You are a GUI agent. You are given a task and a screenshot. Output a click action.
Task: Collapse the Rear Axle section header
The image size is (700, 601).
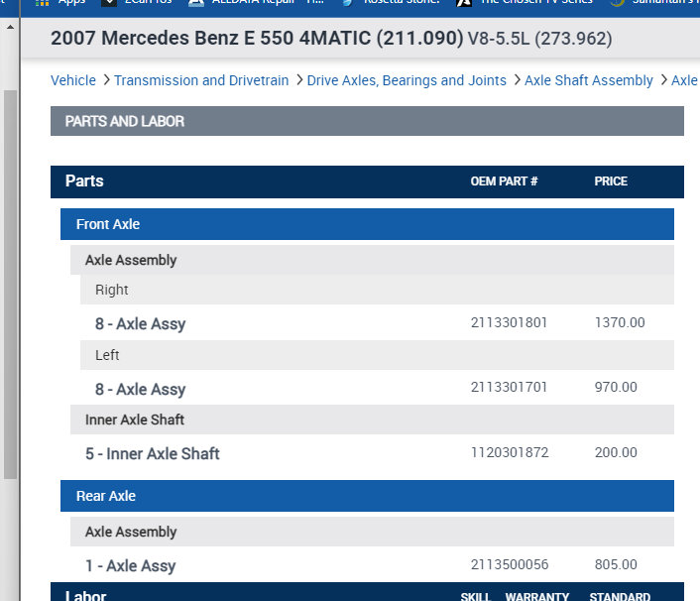[106, 496]
